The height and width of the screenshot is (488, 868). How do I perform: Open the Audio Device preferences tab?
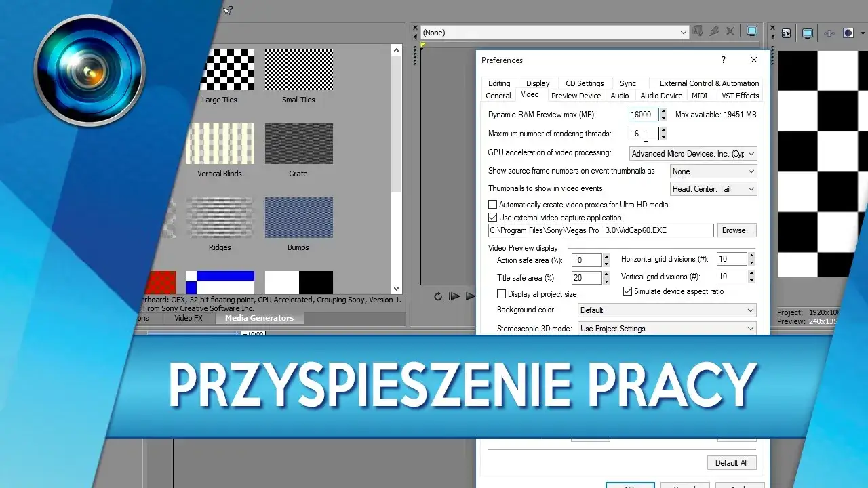660,96
